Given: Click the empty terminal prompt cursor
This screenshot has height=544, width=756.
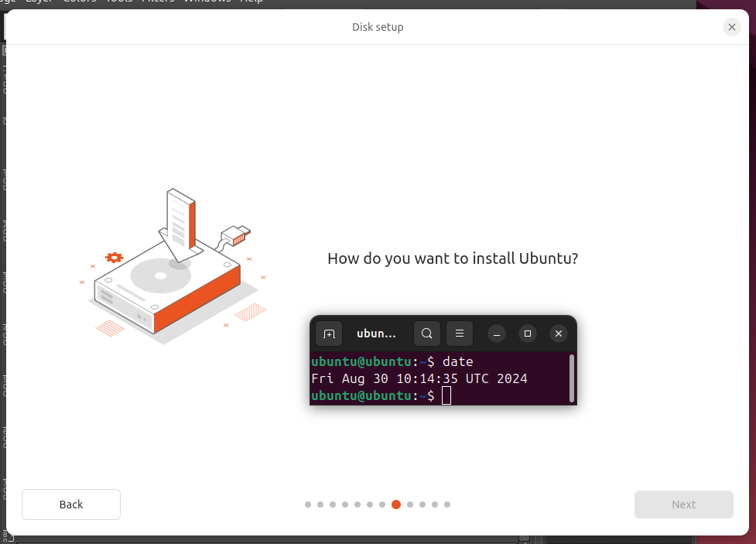Looking at the screenshot, I should pyautogui.click(x=446, y=396).
